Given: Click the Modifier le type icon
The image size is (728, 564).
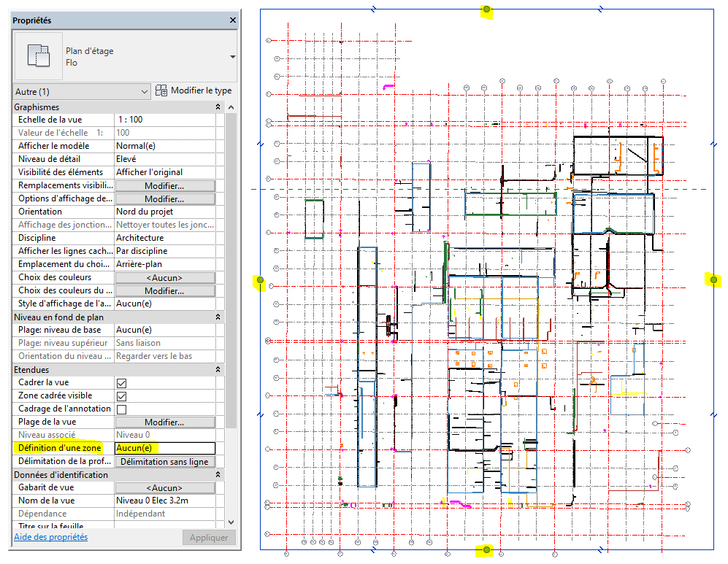Looking at the screenshot, I should tap(162, 91).
